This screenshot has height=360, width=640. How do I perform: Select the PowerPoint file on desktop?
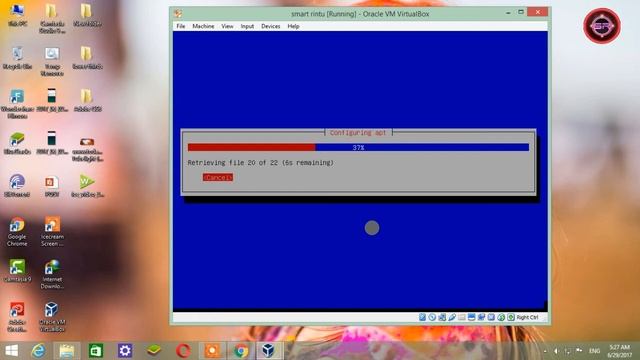52,186
